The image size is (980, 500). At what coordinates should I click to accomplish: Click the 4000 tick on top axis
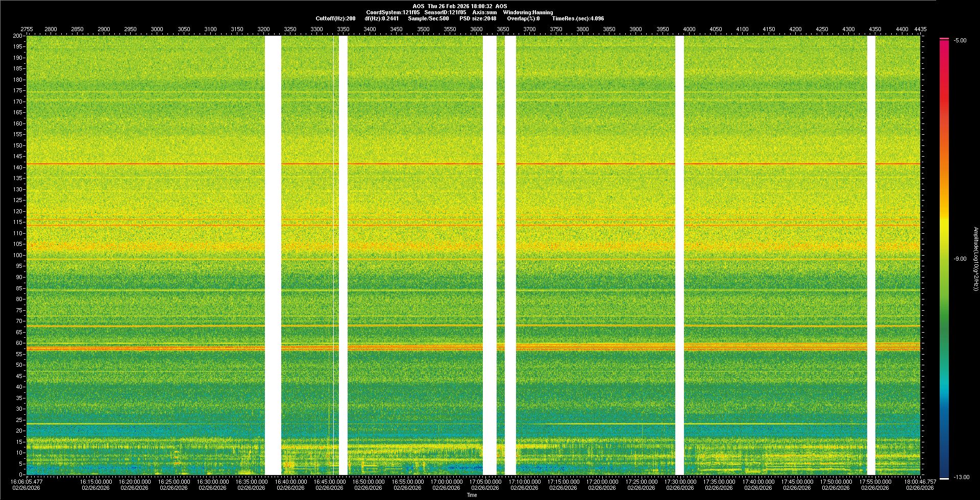(x=689, y=29)
